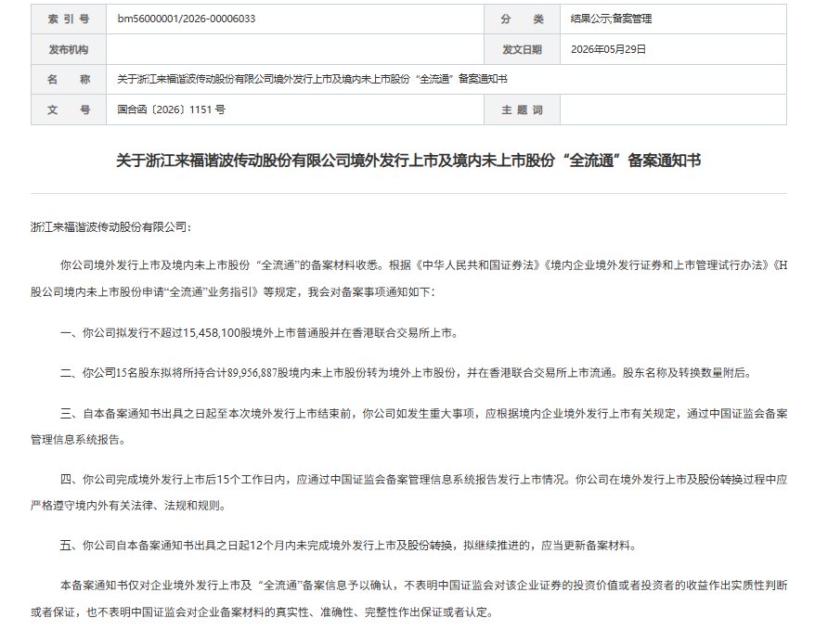
Task: Select the title text in 名称 row
Action: pyautogui.click(x=312, y=79)
